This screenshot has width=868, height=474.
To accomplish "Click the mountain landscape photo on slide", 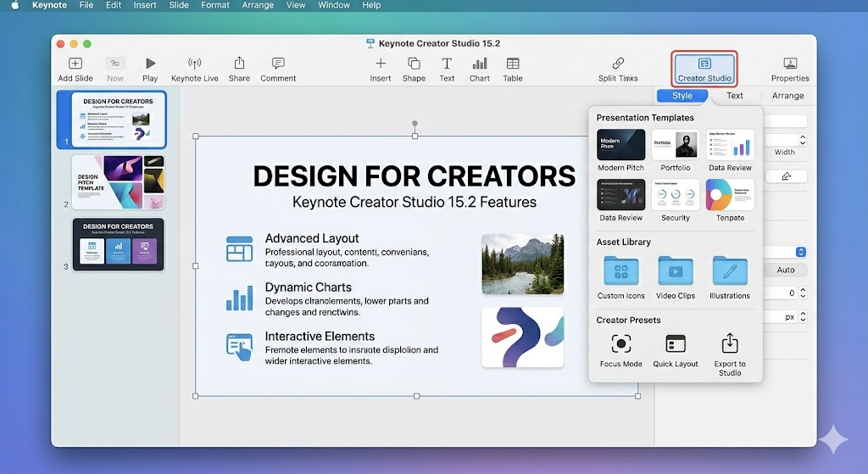I will click(522, 264).
